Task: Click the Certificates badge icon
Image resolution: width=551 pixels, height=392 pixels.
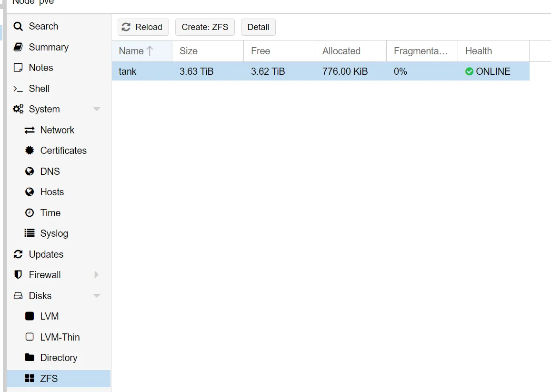Action: 30,151
